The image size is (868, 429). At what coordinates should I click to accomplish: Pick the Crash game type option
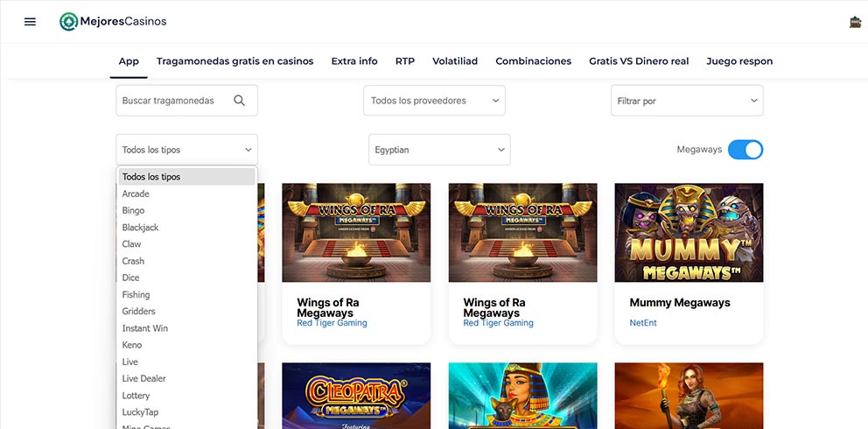134,261
